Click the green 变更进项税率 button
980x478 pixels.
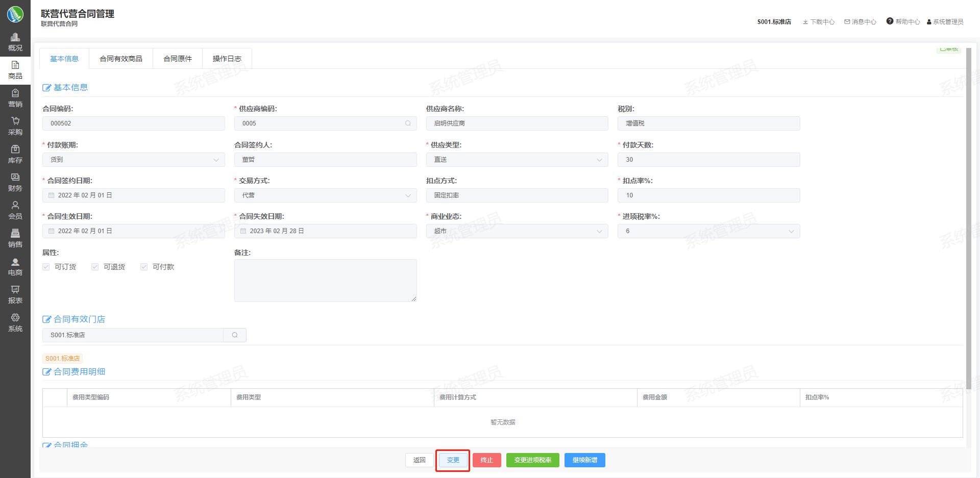coord(533,460)
